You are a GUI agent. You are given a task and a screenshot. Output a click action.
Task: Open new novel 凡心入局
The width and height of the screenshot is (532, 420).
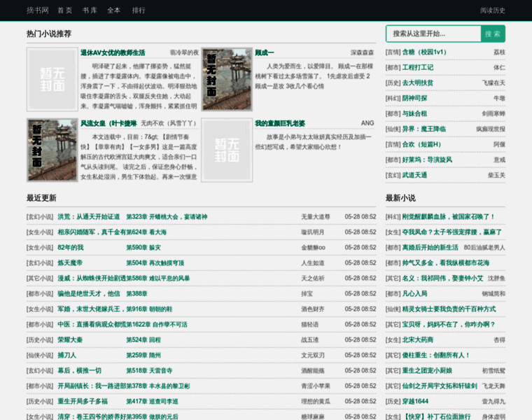click(x=414, y=293)
